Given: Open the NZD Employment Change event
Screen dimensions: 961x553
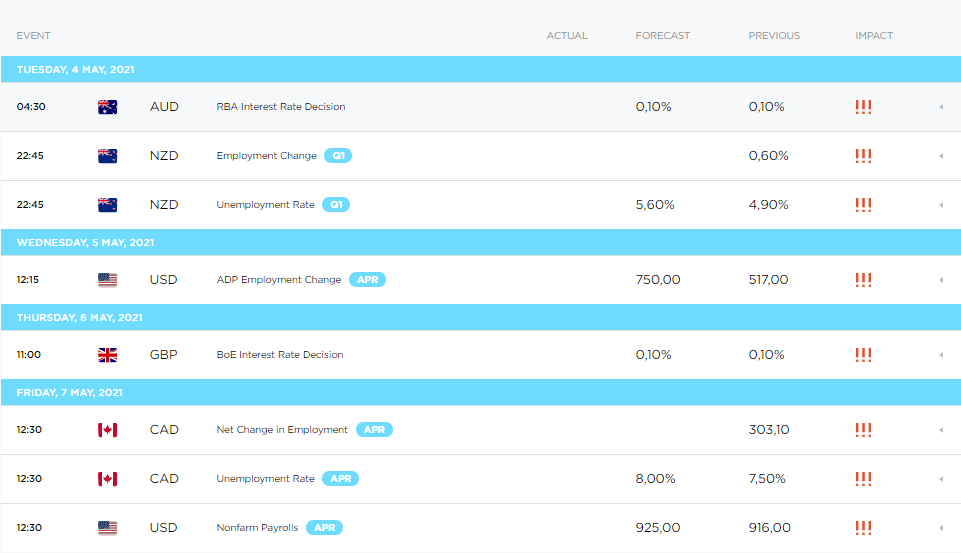Looking at the screenshot, I should 266,156.
